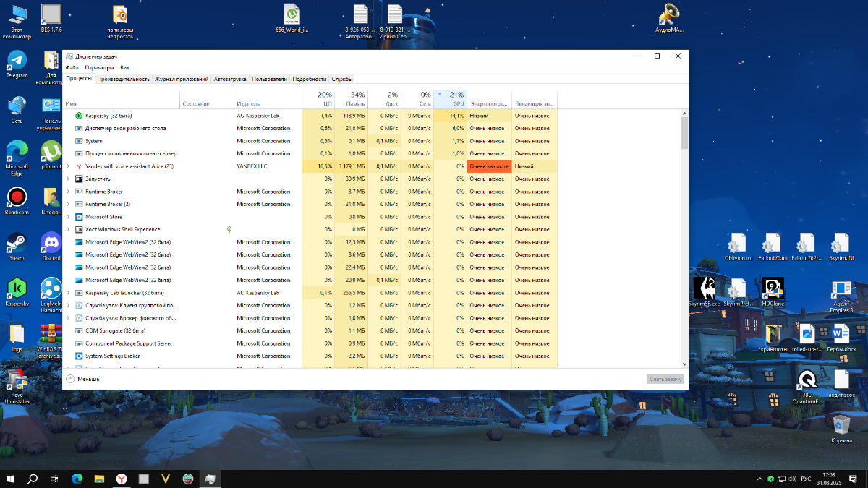The width and height of the screenshot is (868, 488).
Task: Select the HDClone desktop shortcut
Action: click(773, 291)
